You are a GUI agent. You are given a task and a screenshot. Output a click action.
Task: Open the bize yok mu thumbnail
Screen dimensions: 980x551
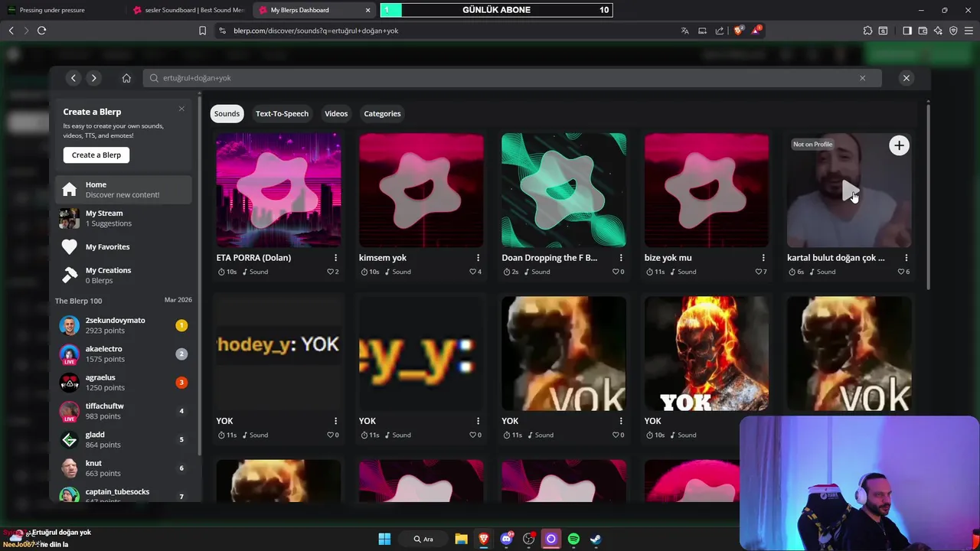[x=707, y=190]
